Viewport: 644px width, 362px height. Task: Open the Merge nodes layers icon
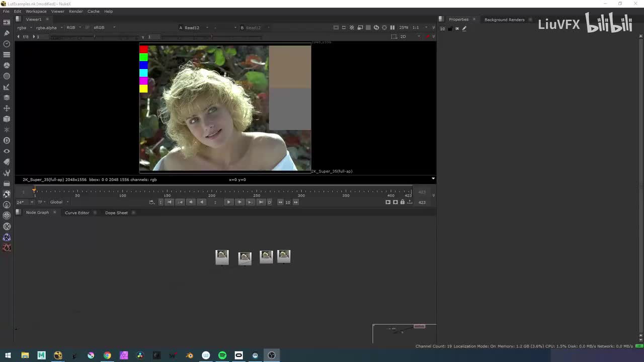click(7, 98)
